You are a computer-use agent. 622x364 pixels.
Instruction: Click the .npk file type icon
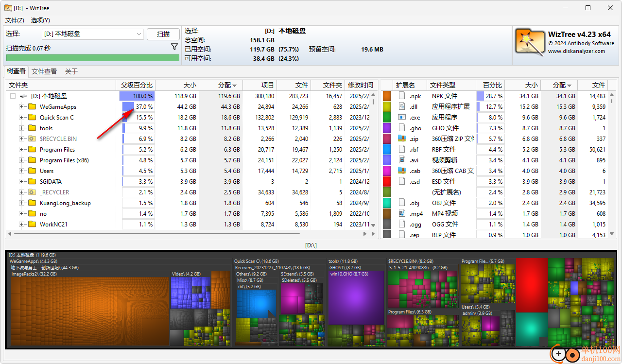pyautogui.click(x=402, y=96)
